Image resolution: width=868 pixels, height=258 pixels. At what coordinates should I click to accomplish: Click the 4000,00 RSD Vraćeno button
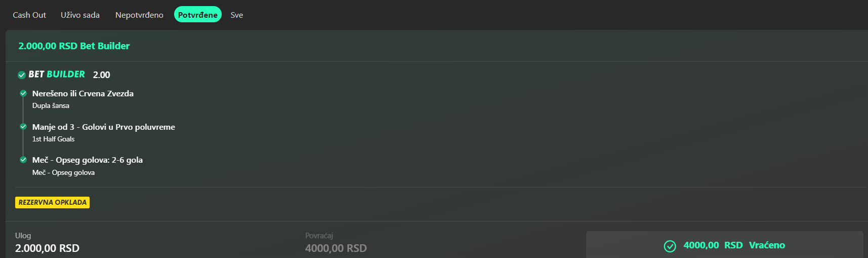724,246
